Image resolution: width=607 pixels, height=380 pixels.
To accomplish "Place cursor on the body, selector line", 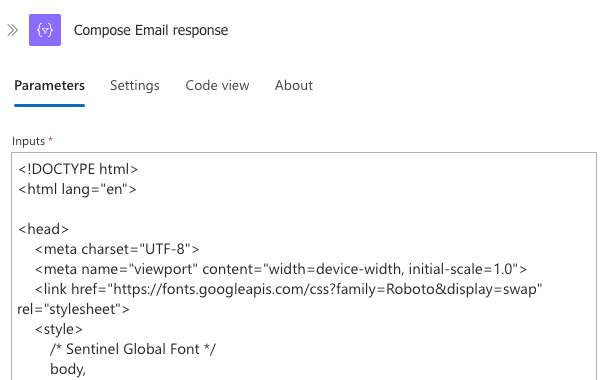I will tap(68, 370).
